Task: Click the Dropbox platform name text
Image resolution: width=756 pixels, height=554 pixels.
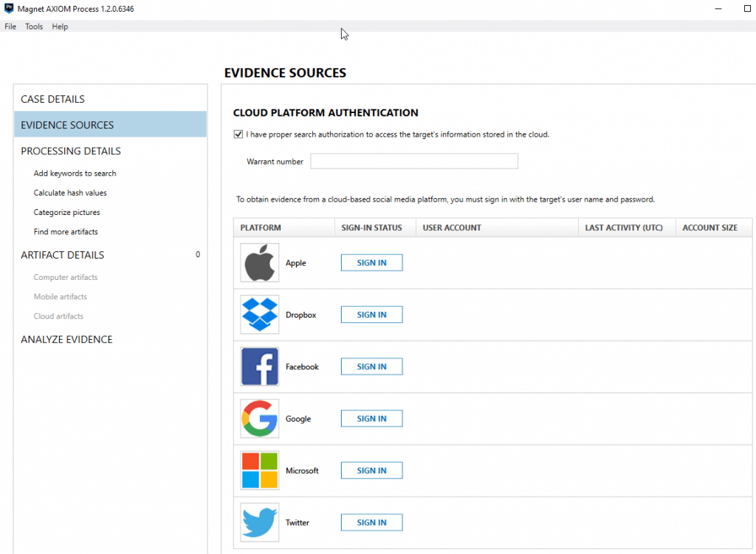Action: coord(301,315)
